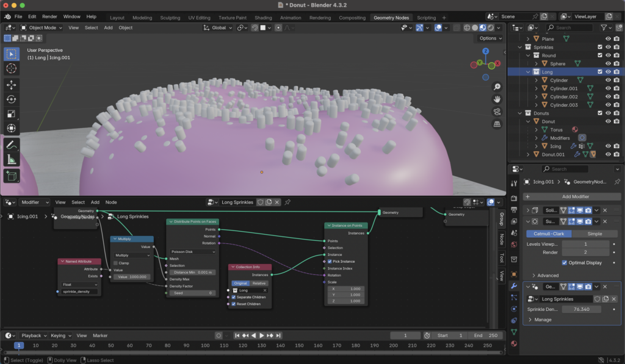The width and height of the screenshot is (625, 364).
Task: Select Simple subdivision type
Action: (x=594, y=234)
